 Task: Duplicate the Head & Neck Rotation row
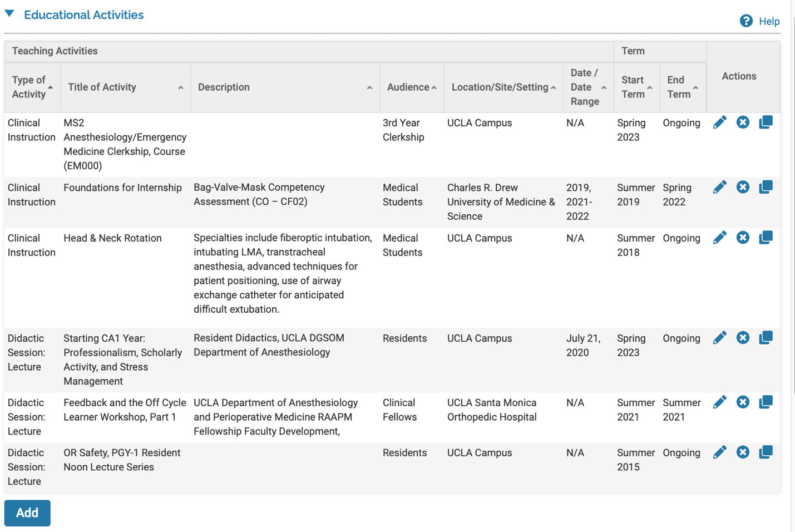(766, 238)
